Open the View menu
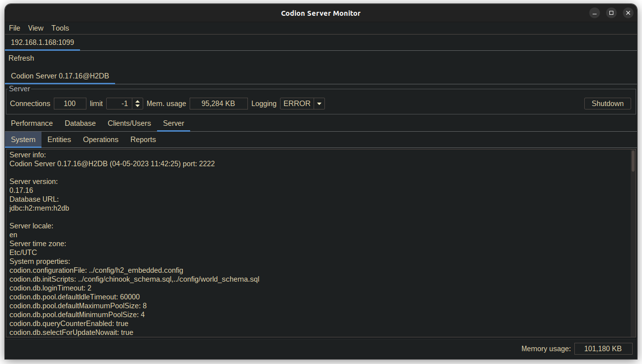 [36, 28]
